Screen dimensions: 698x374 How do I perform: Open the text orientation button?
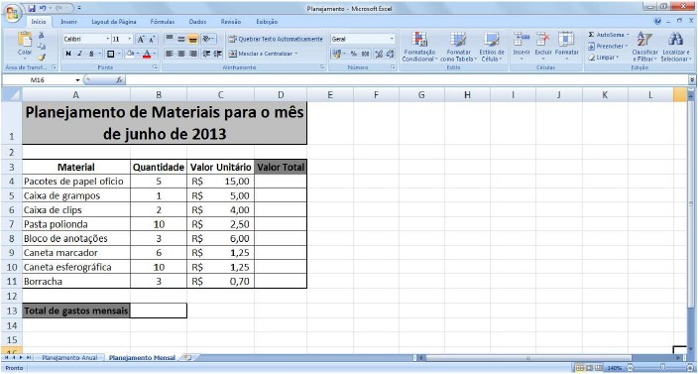[x=207, y=39]
